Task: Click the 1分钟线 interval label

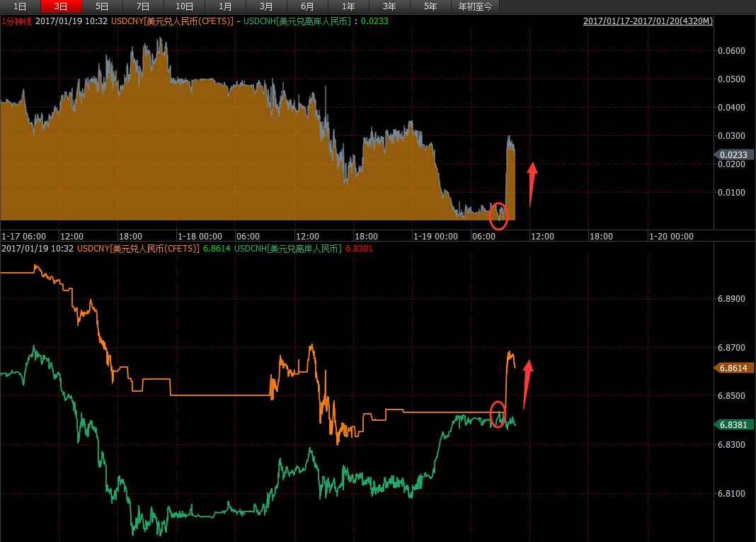Action: pos(16,21)
